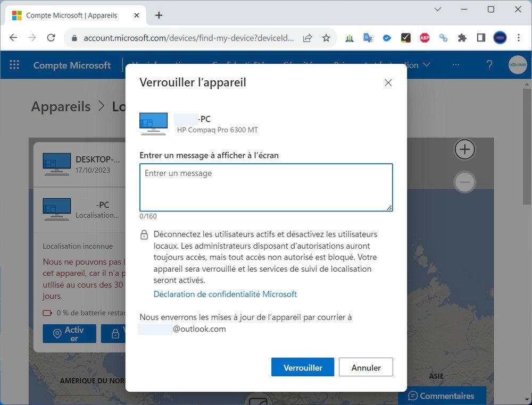Viewport: 532px width, 405px height.
Task: Minimize the browser window
Action: click(464, 10)
